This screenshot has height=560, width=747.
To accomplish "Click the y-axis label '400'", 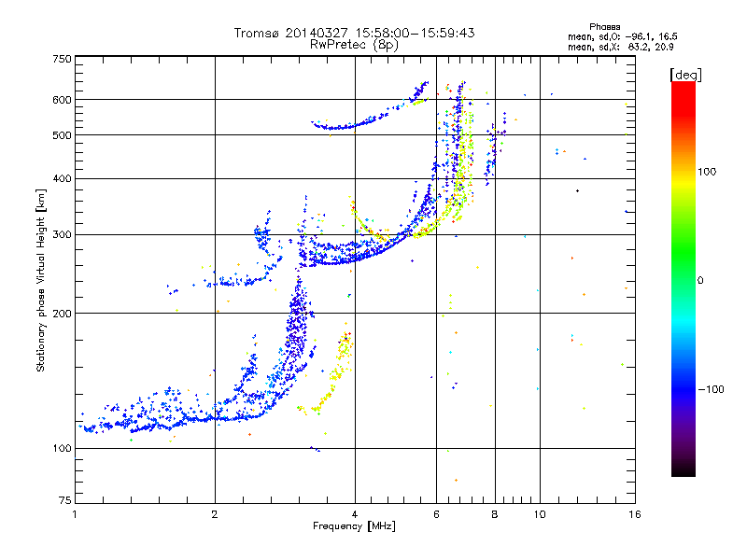I will pyautogui.click(x=63, y=179).
